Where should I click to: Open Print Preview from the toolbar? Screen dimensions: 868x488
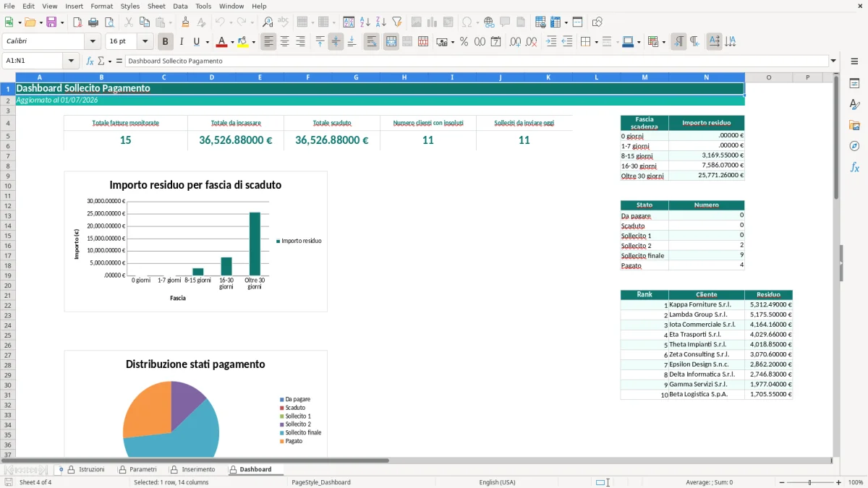pyautogui.click(x=109, y=22)
